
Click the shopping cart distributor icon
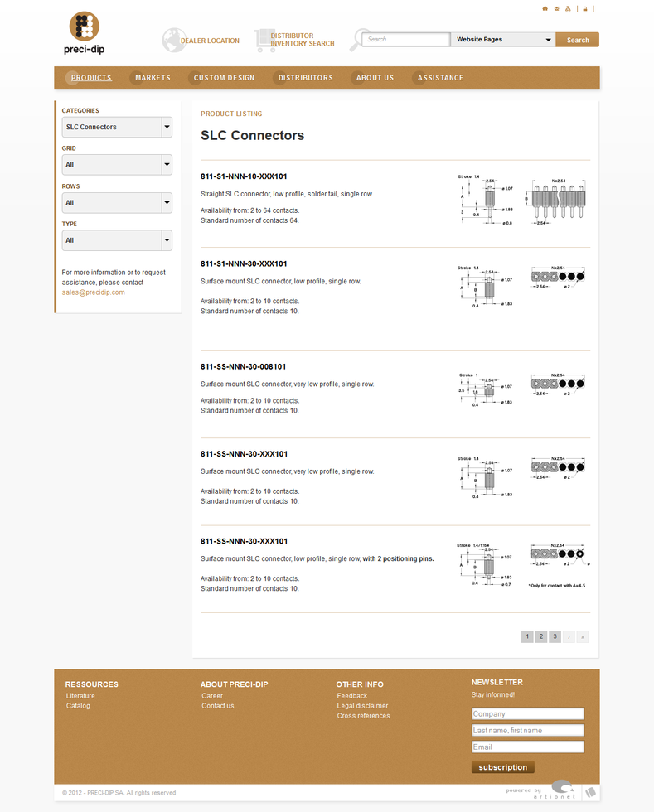pos(264,40)
